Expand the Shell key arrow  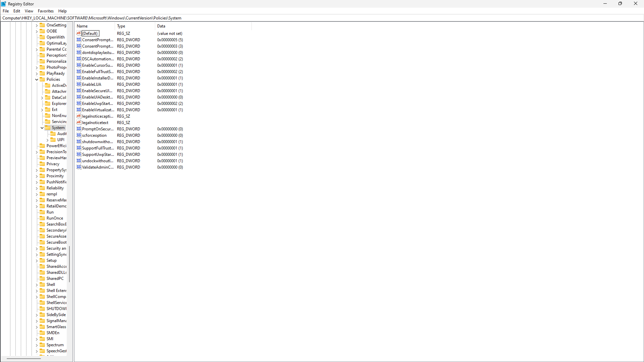pyautogui.click(x=37, y=285)
